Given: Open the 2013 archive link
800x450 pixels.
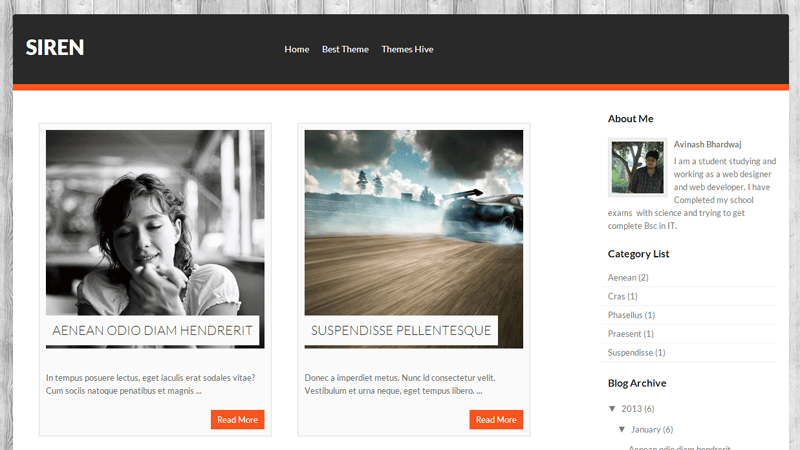Looking at the screenshot, I should [631, 409].
